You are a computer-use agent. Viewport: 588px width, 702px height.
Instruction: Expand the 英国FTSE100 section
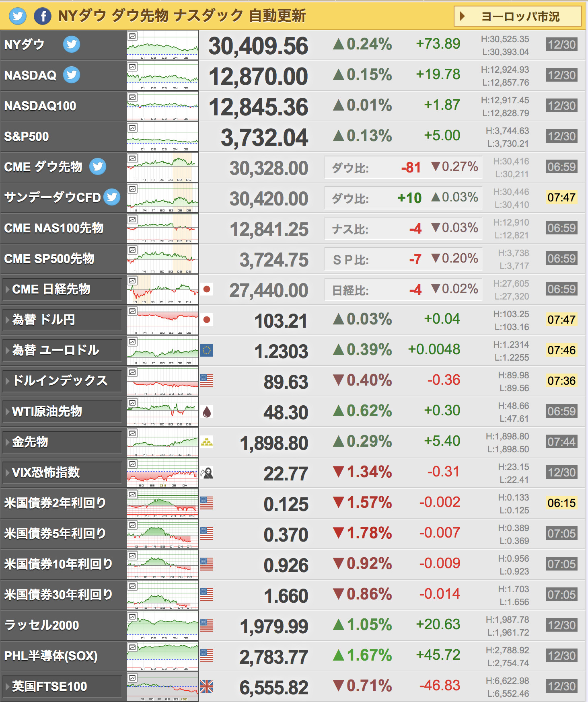tap(62, 686)
